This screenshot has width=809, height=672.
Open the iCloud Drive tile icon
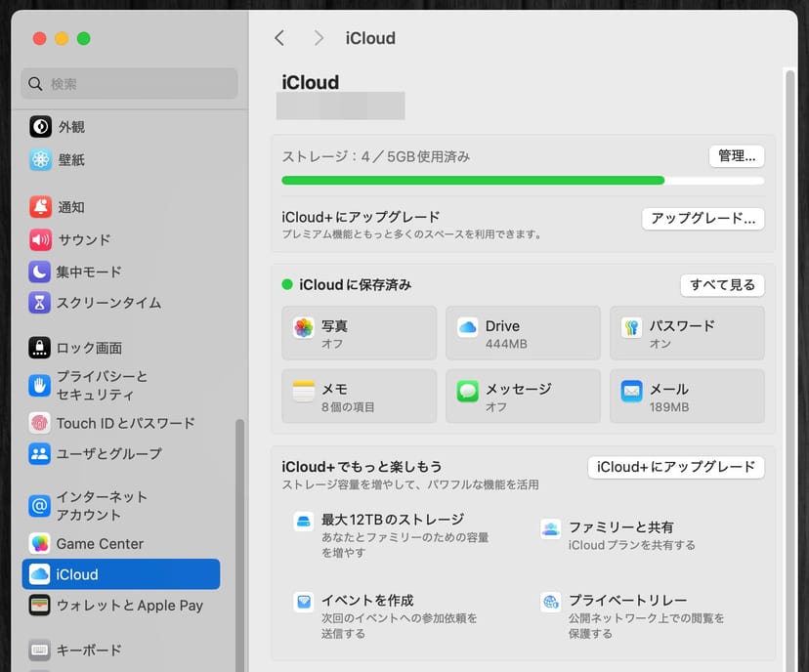(x=467, y=328)
